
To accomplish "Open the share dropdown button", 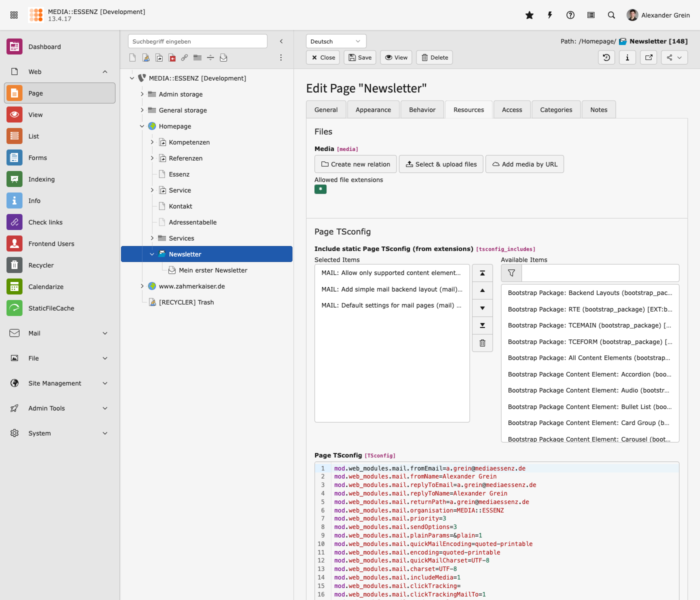I will click(x=674, y=57).
